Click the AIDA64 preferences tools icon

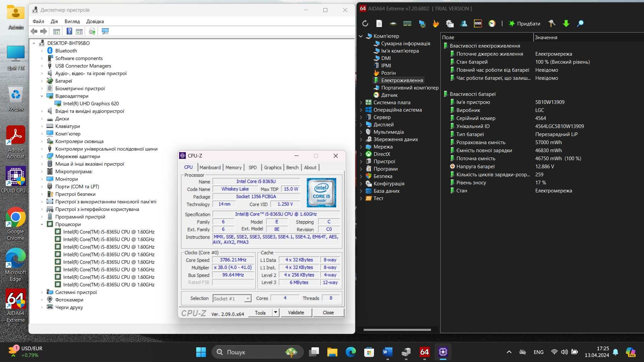pos(552,23)
